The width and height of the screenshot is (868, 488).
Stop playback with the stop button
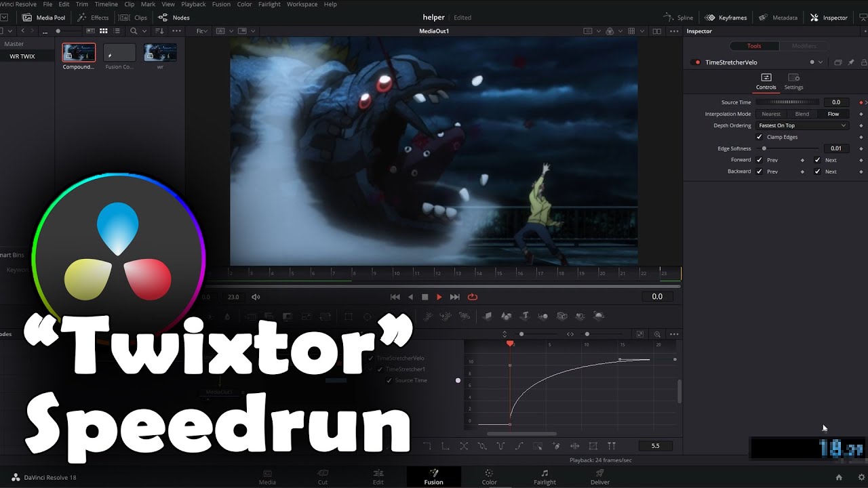pyautogui.click(x=425, y=297)
